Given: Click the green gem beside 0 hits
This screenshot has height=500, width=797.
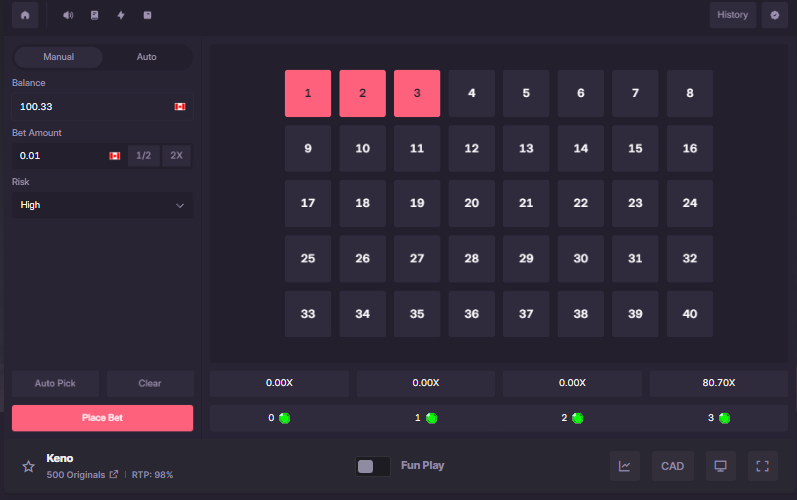Looking at the screenshot, I should (285, 418).
